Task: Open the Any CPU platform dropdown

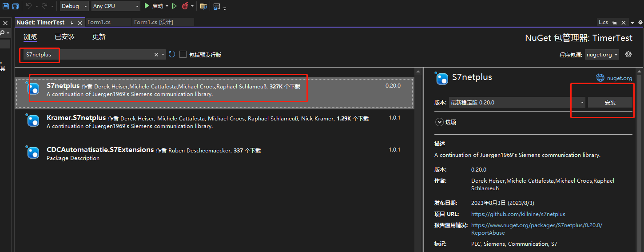Action: pyautogui.click(x=115, y=6)
